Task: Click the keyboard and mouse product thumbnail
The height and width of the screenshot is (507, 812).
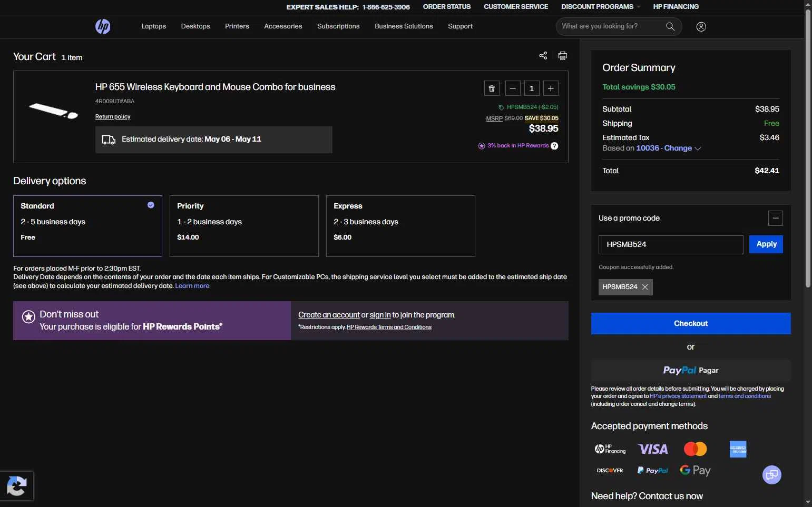Action: [x=54, y=111]
